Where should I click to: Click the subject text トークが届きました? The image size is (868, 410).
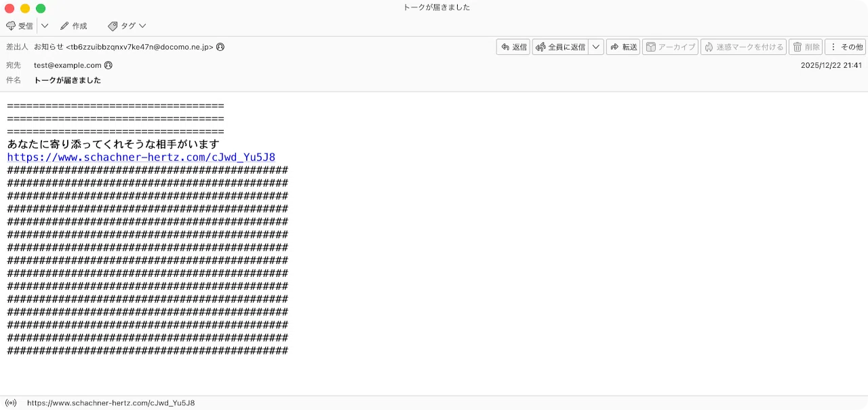[67, 80]
